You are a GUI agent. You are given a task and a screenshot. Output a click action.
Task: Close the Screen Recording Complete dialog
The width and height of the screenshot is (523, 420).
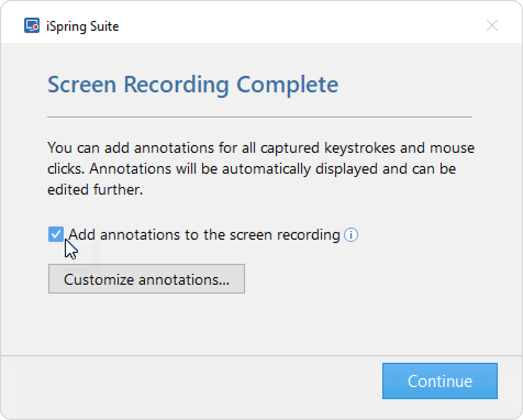click(492, 25)
